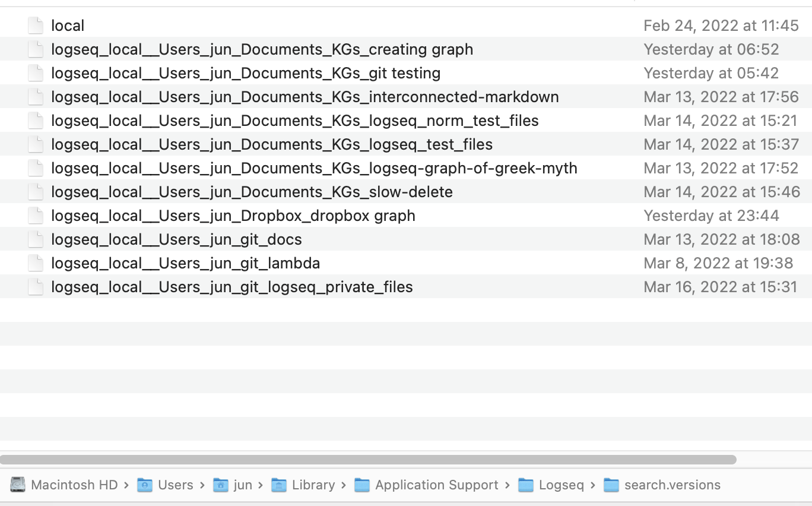Click the Macintosh HD disk icon in path bar
The image size is (812, 506).
[18, 485]
